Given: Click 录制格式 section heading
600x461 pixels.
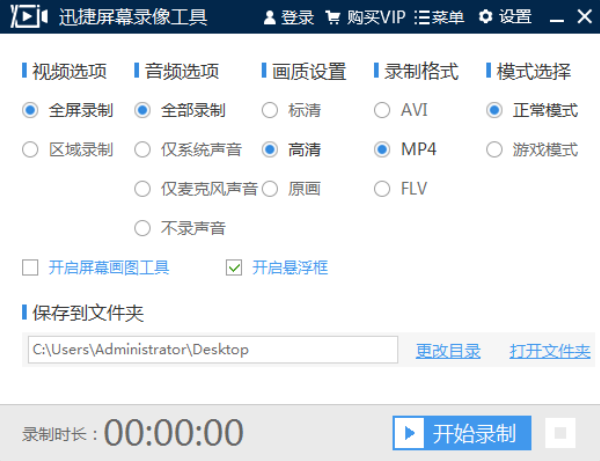Looking at the screenshot, I should (421, 72).
